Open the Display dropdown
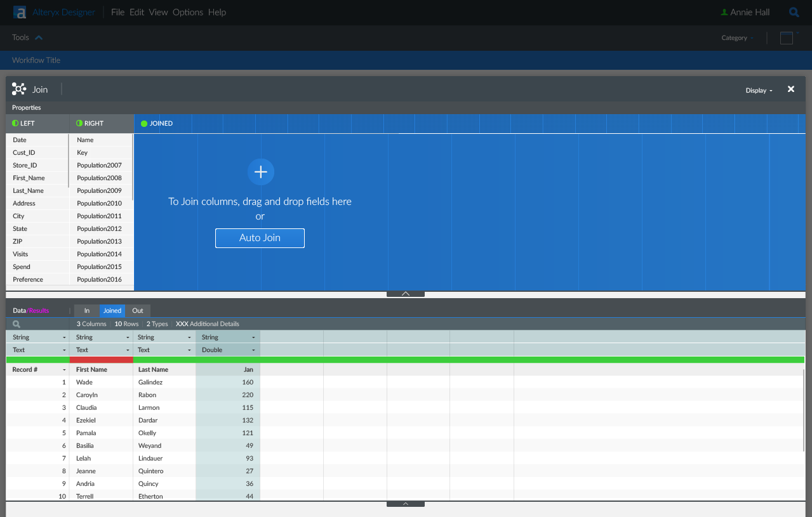 (x=759, y=90)
